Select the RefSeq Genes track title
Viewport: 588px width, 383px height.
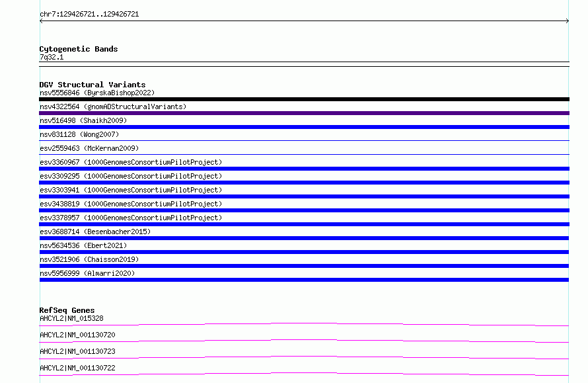pyautogui.click(x=67, y=310)
